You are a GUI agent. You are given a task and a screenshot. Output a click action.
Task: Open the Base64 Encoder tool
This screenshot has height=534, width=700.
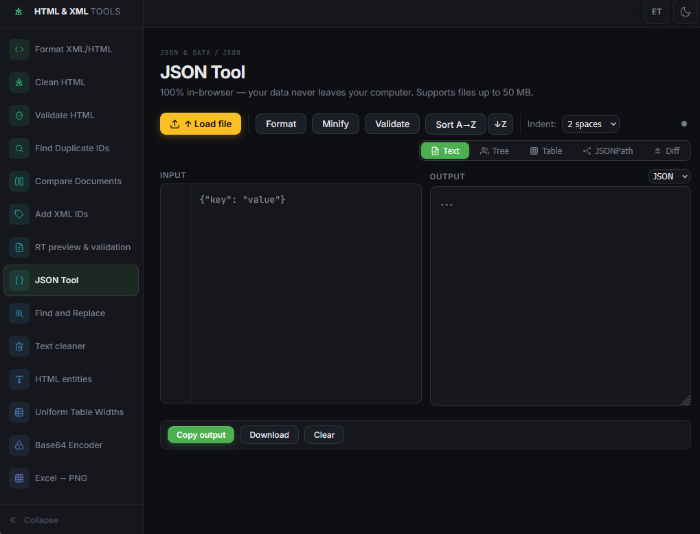(71, 445)
